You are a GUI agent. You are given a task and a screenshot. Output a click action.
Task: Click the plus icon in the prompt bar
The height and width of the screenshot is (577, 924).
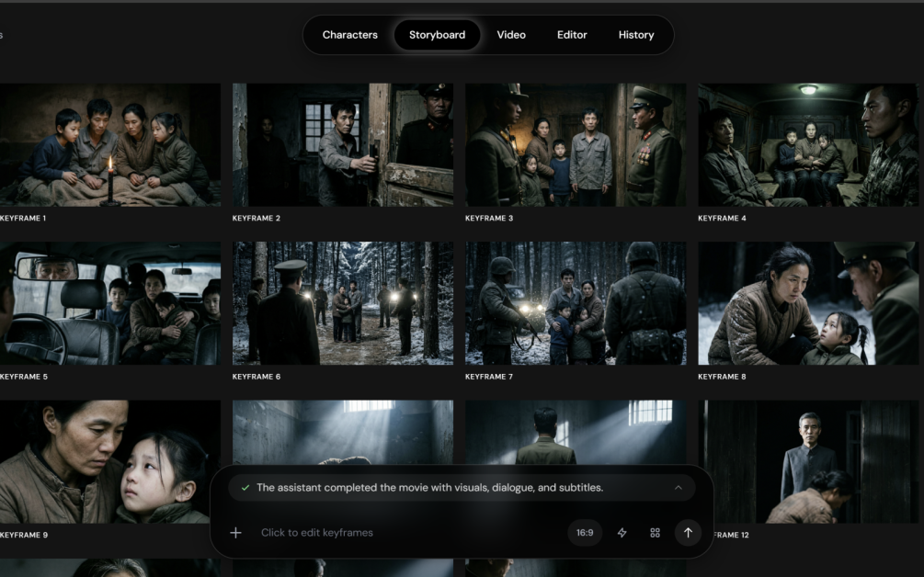tap(235, 533)
